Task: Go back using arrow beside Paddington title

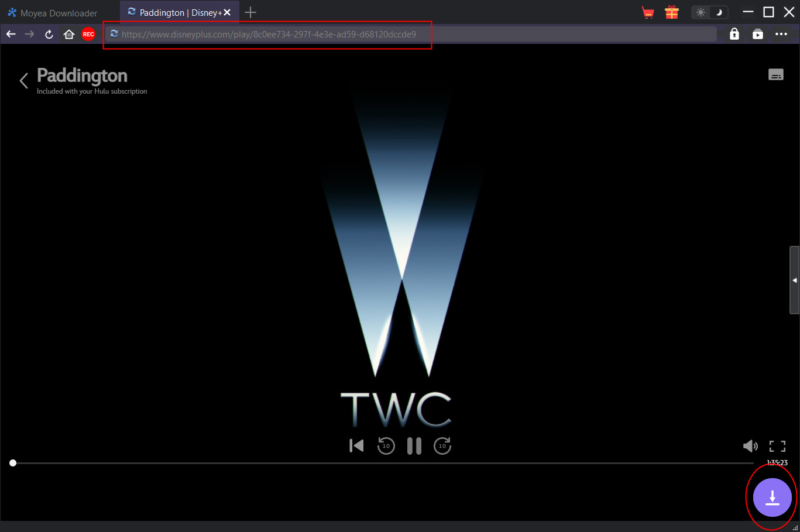Action: [24, 81]
